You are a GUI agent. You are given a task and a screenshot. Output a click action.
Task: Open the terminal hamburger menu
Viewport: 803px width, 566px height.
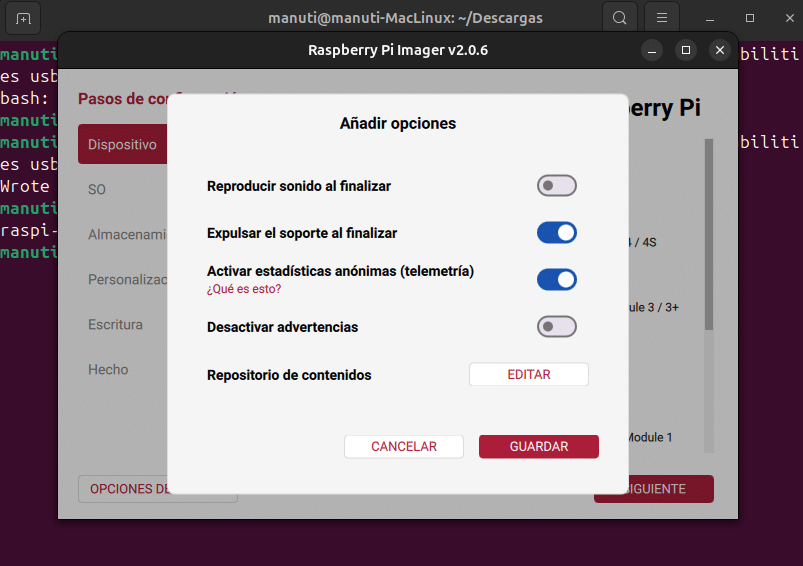coord(662,18)
